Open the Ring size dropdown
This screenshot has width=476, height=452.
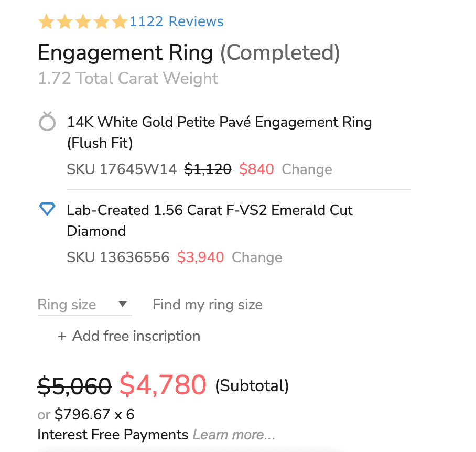coord(84,305)
